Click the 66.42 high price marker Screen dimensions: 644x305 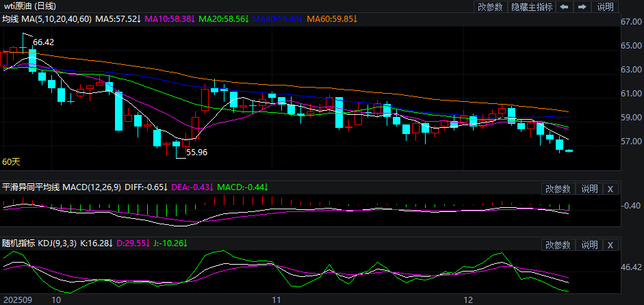click(x=43, y=42)
